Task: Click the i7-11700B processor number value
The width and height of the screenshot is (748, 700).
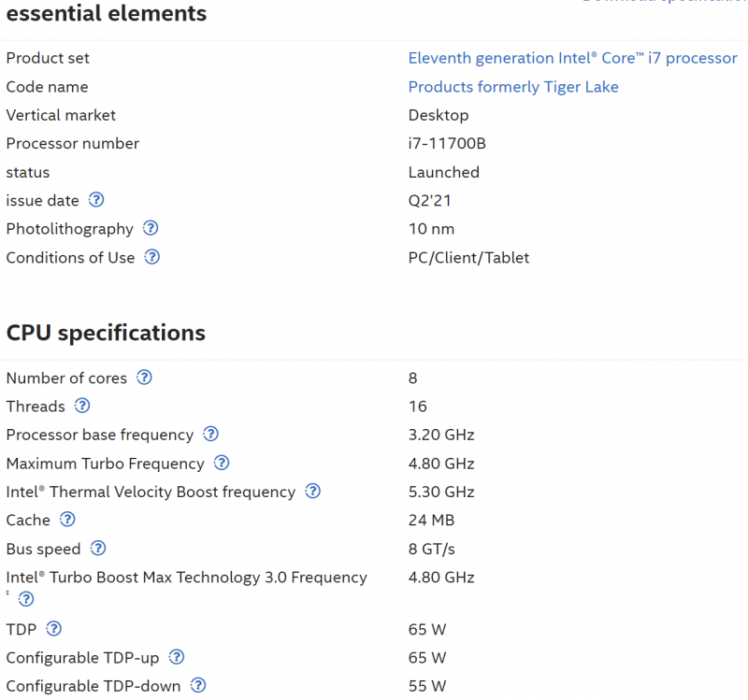Action: click(447, 143)
